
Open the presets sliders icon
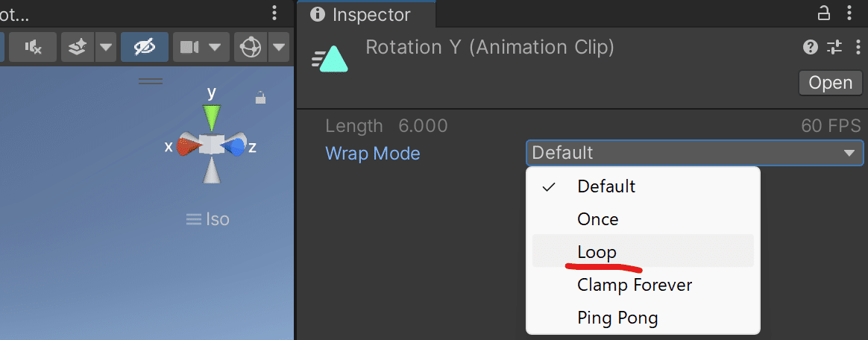tap(834, 48)
